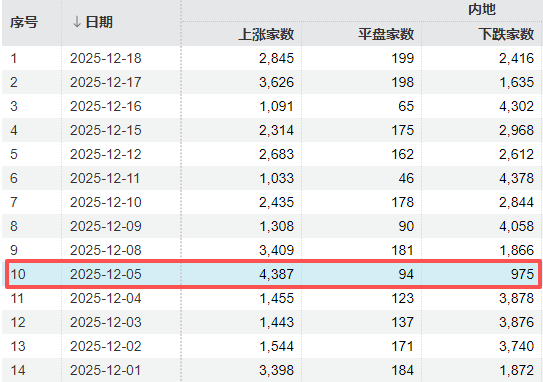The width and height of the screenshot is (543, 382).
Task: Click the 上涨家数 column header
Action: coord(266,34)
